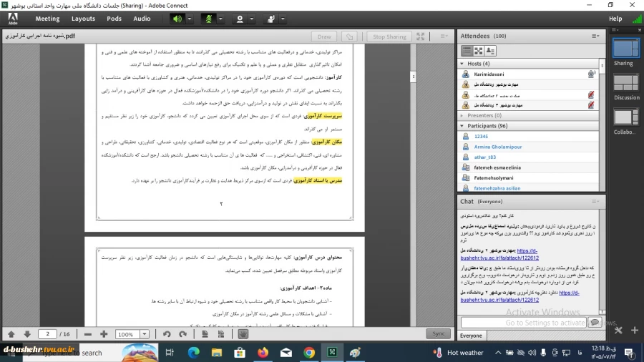Open the zoom percentage dropdown

point(144,334)
